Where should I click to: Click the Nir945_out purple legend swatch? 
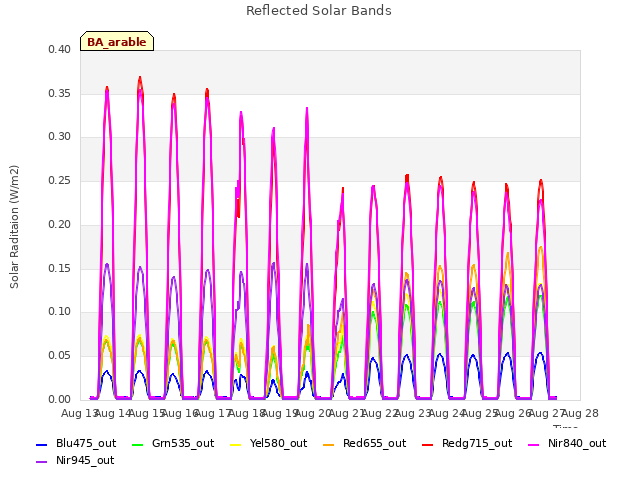coord(42,462)
